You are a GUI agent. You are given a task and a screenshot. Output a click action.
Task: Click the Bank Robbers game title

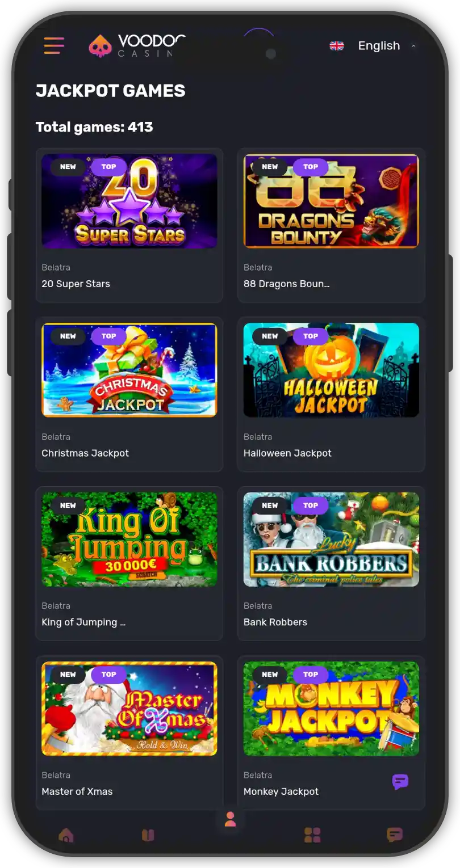(275, 622)
